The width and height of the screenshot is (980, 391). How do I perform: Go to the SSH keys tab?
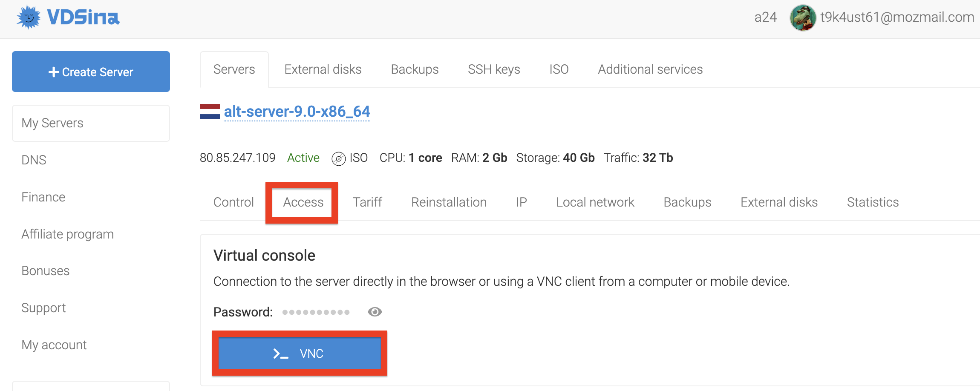(494, 69)
